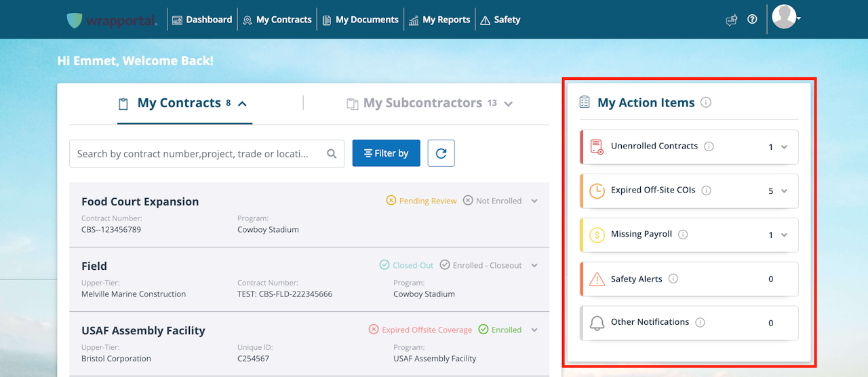Click info icon beside Safety Alerts
This screenshot has width=868, height=377.
click(673, 279)
